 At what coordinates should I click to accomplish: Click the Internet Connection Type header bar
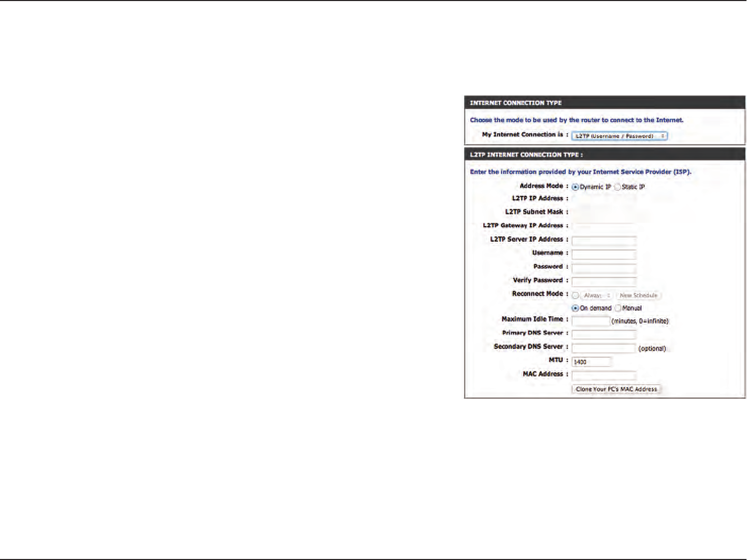pyautogui.click(x=604, y=103)
